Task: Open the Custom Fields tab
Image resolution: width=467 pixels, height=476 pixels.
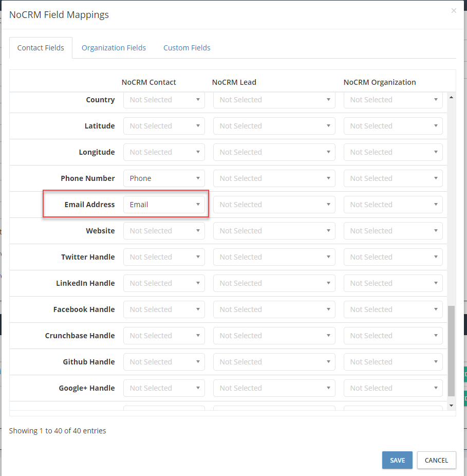Action: pyautogui.click(x=186, y=48)
